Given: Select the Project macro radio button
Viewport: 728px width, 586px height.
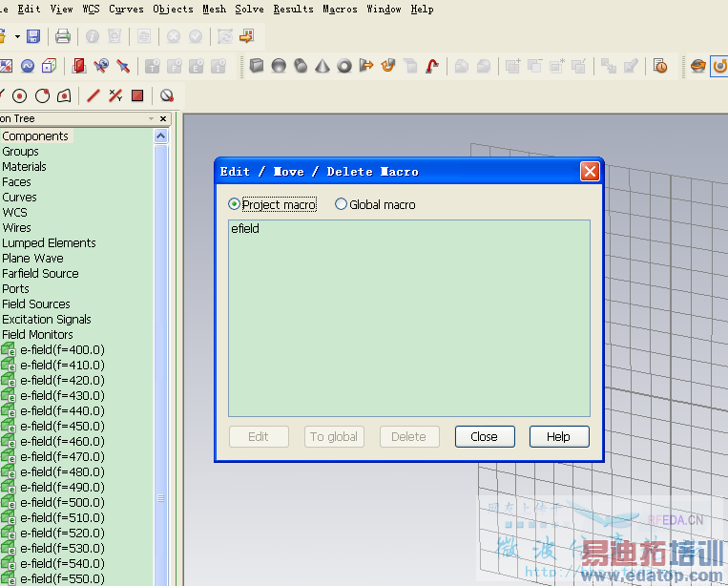Looking at the screenshot, I should pyautogui.click(x=234, y=204).
